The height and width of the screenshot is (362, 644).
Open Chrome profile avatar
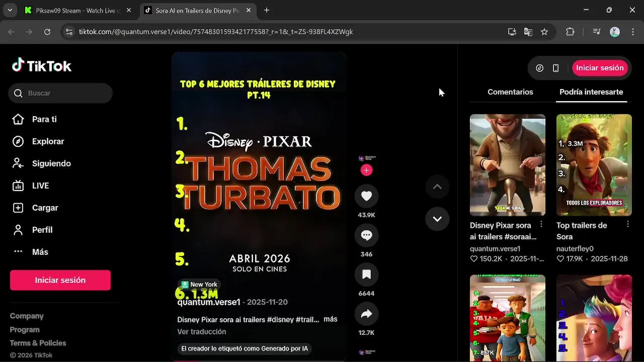click(615, 32)
